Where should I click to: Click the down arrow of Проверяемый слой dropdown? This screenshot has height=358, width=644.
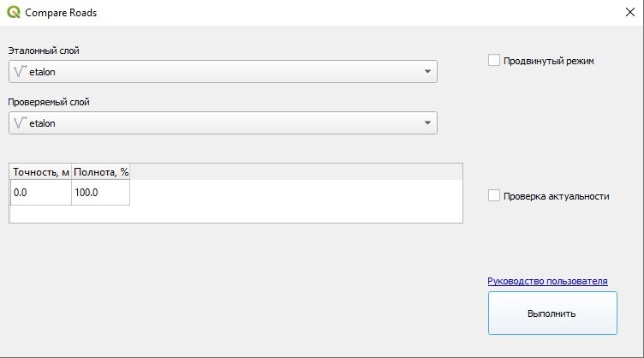click(x=427, y=123)
